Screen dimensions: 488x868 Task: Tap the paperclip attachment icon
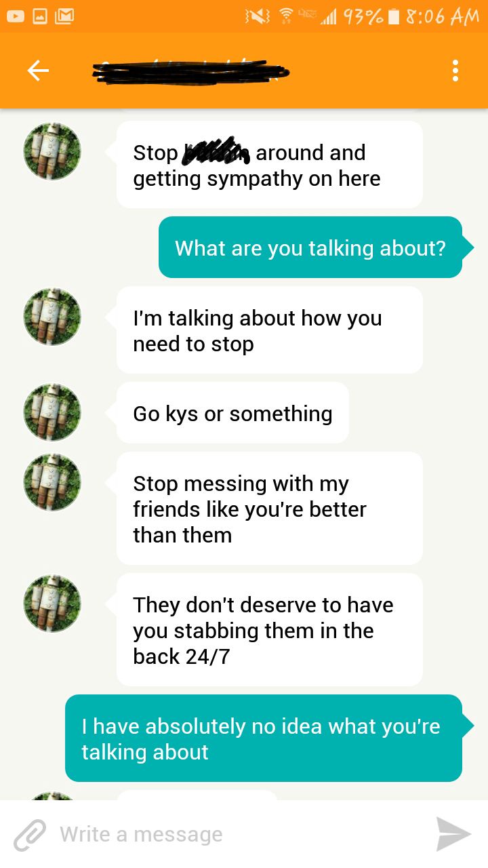coord(30,835)
